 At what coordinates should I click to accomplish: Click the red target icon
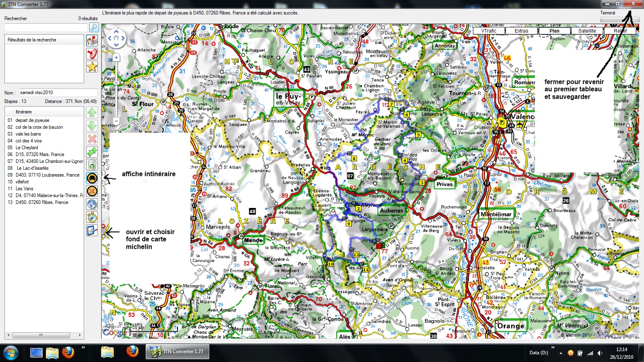tap(92, 53)
